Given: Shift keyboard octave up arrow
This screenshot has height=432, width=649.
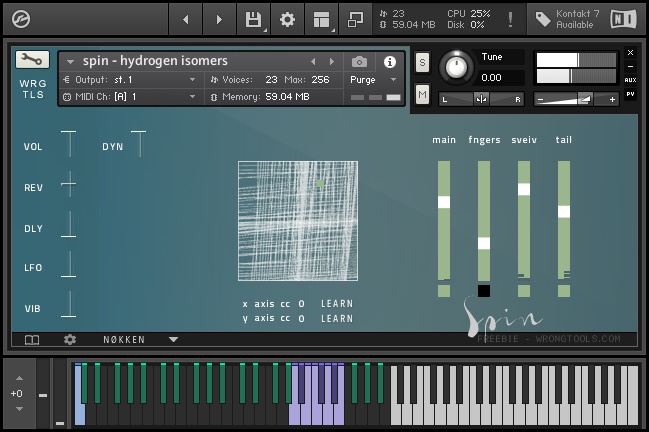Looking at the screenshot, I should [x=19, y=378].
